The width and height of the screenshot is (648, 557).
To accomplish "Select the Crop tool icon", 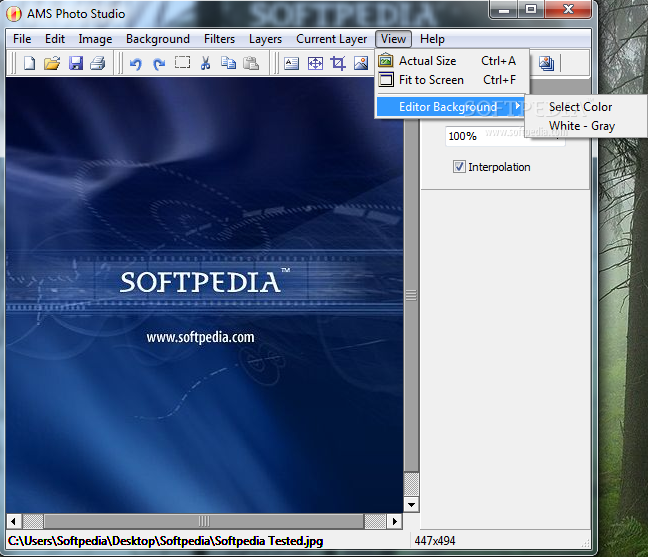I will click(338, 63).
